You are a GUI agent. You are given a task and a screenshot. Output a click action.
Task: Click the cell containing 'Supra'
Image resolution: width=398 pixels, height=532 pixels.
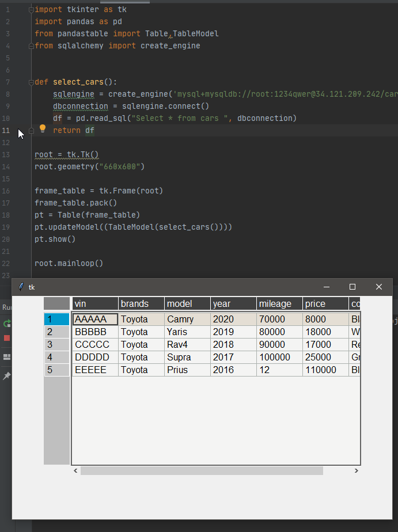pos(187,357)
